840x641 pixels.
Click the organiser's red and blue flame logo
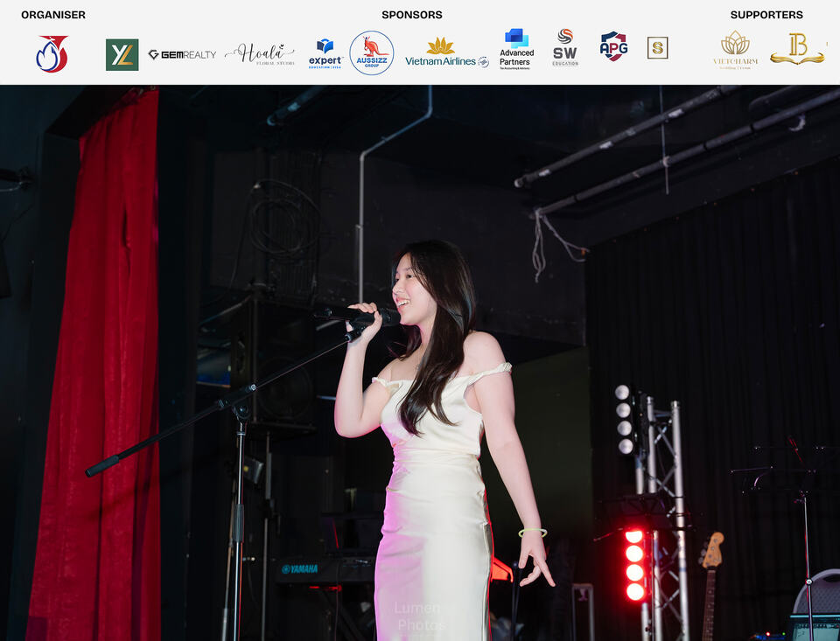pos(52,54)
